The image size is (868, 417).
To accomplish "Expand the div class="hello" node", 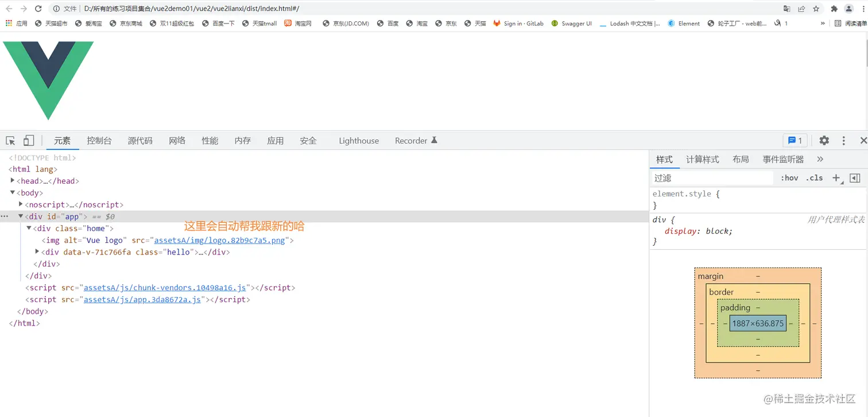I will [37, 252].
